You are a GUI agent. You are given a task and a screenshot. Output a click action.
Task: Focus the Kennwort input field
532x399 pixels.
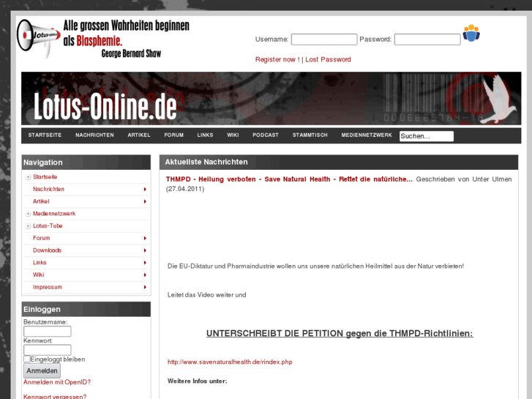[48, 350]
